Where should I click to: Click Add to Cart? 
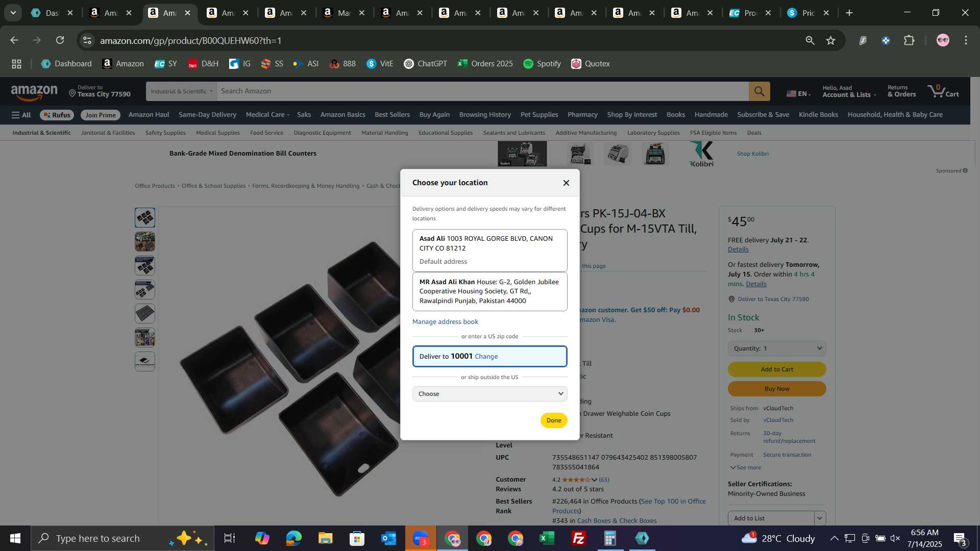pos(777,369)
